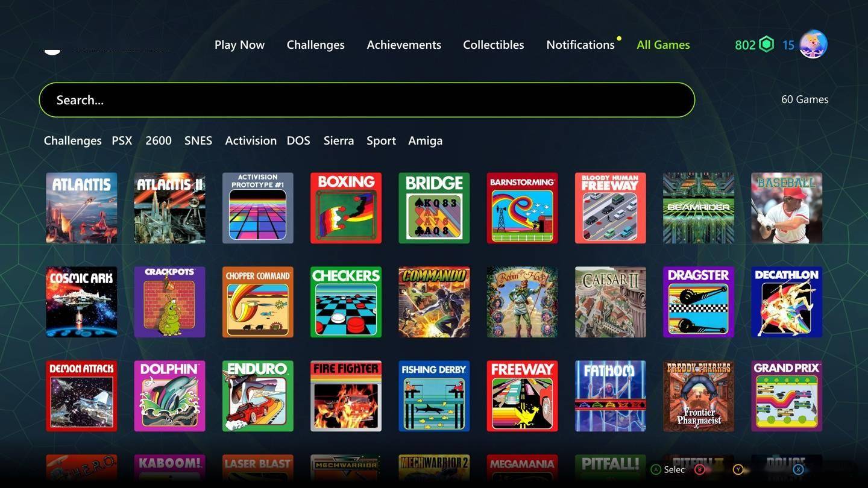Open Notifications with the new dot
Image resolution: width=868 pixels, height=488 pixels.
(x=580, y=45)
